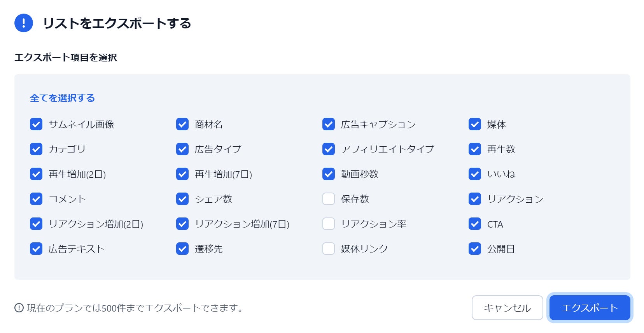Click the 全てを選択する link
The image size is (644, 333).
point(62,98)
